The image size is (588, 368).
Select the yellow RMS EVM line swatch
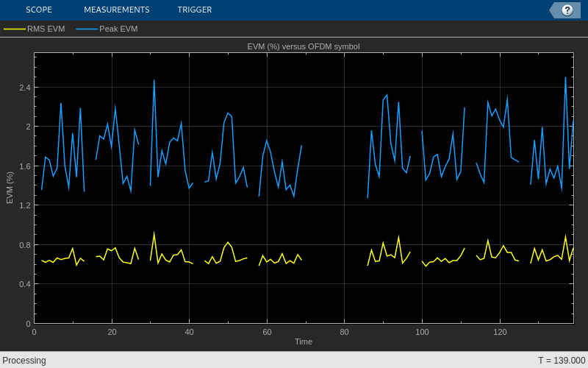point(15,29)
